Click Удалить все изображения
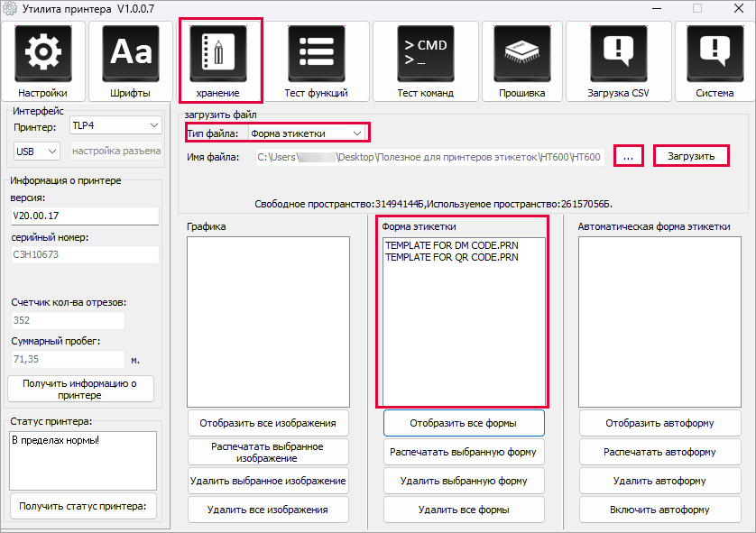The width and height of the screenshot is (756, 533). tap(268, 510)
